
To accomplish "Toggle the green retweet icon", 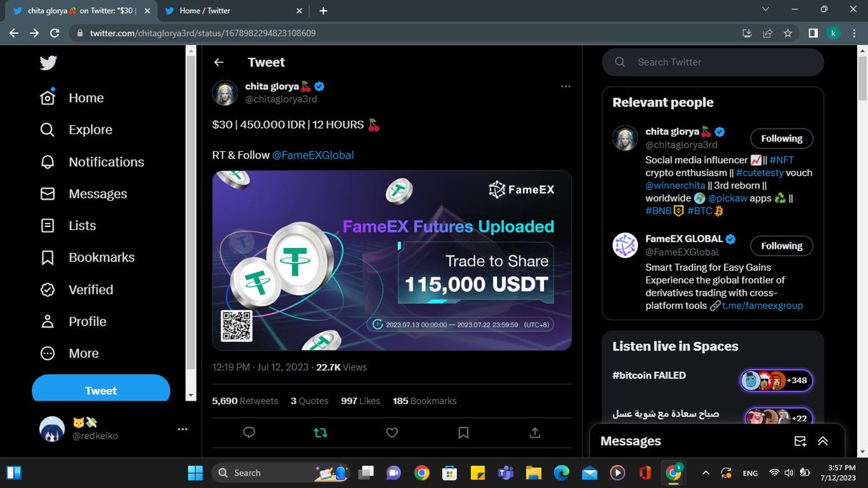I will 320,432.
